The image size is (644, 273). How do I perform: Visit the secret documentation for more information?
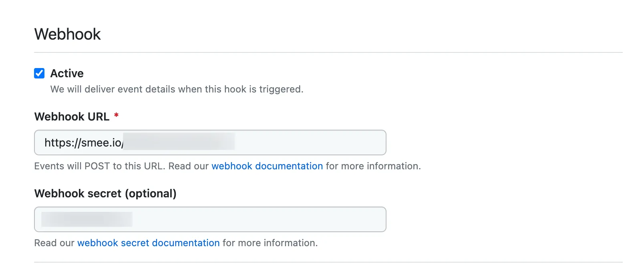(148, 243)
